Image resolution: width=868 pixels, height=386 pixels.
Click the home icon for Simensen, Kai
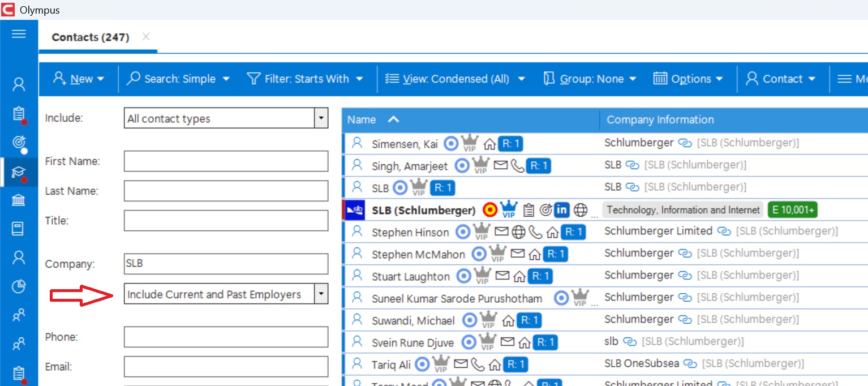[489, 144]
